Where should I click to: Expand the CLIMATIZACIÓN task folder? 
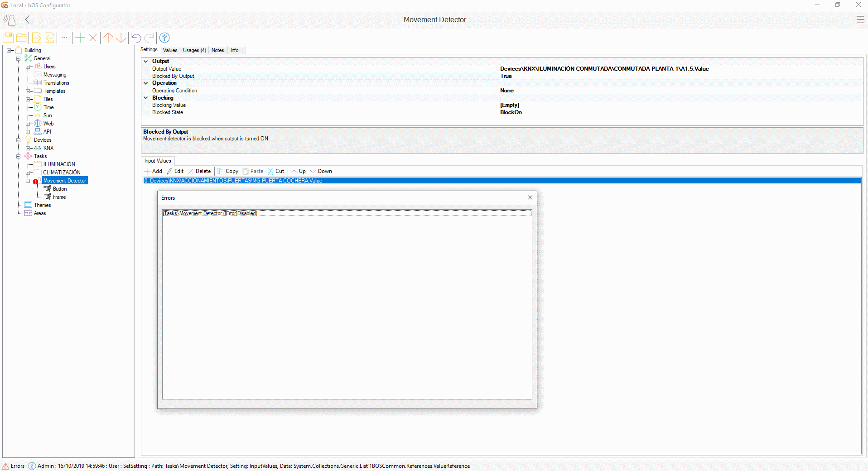pyautogui.click(x=28, y=173)
